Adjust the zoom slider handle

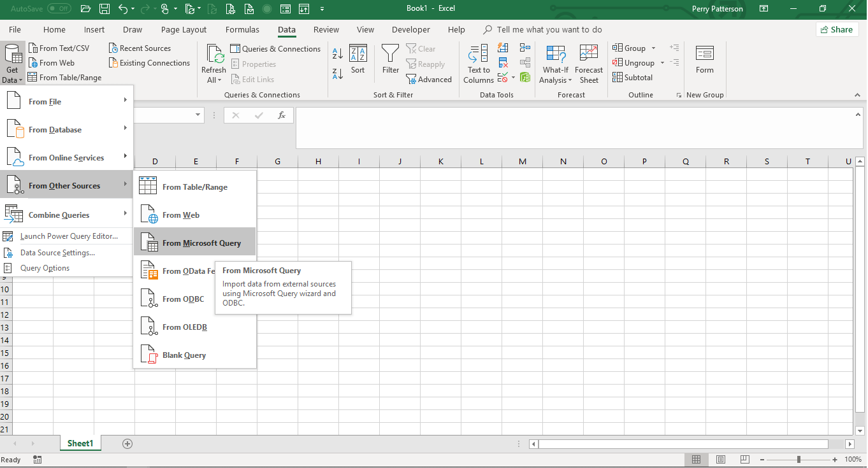coord(799,460)
